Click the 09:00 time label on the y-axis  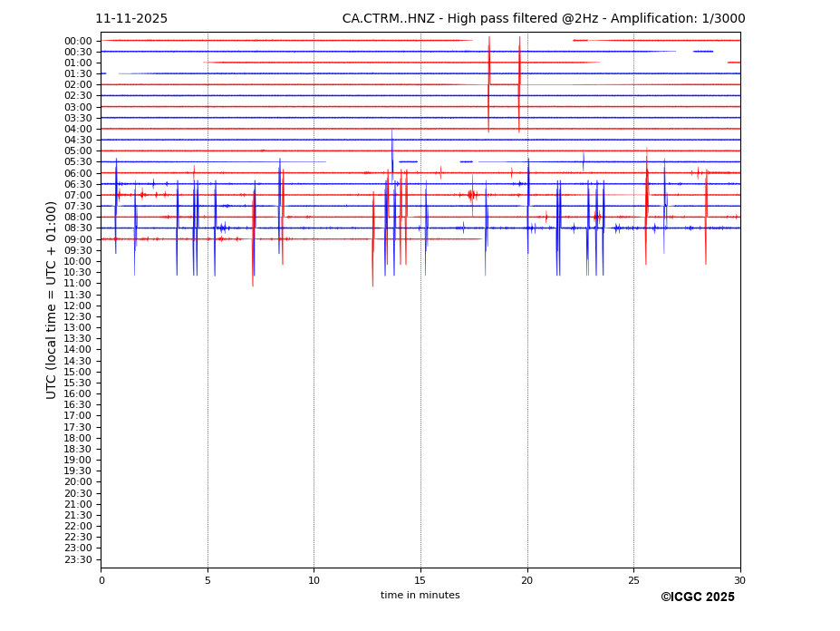[x=78, y=239]
